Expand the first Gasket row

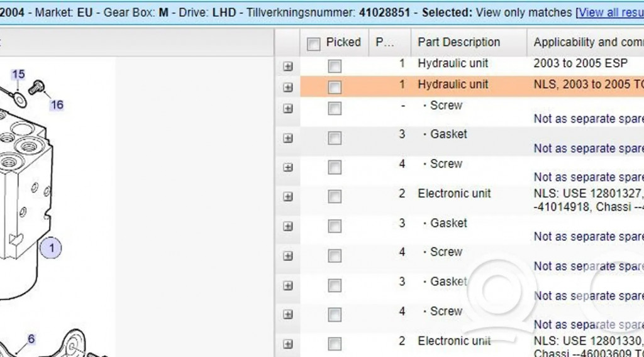coord(288,138)
